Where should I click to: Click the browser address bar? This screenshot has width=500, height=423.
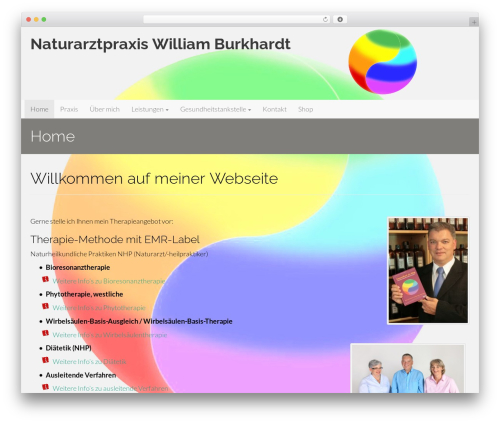pyautogui.click(x=237, y=20)
